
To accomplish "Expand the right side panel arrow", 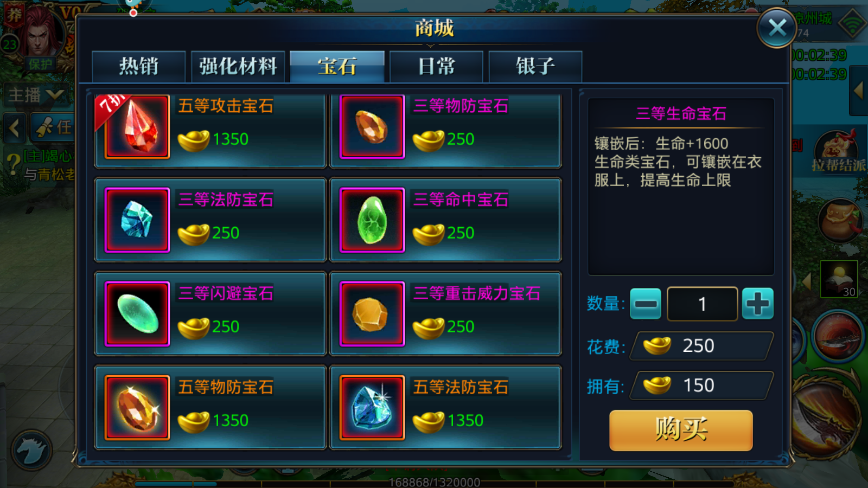I will coord(858,90).
